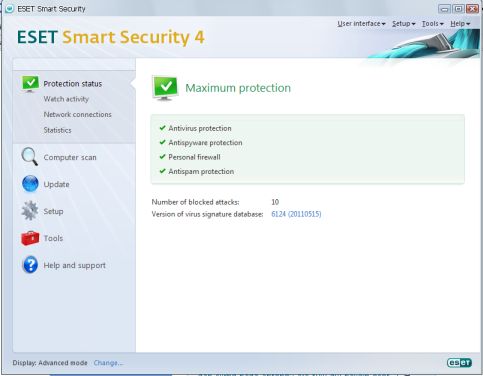
Task: Open the Setup dropdown in top menu
Action: 404,24
